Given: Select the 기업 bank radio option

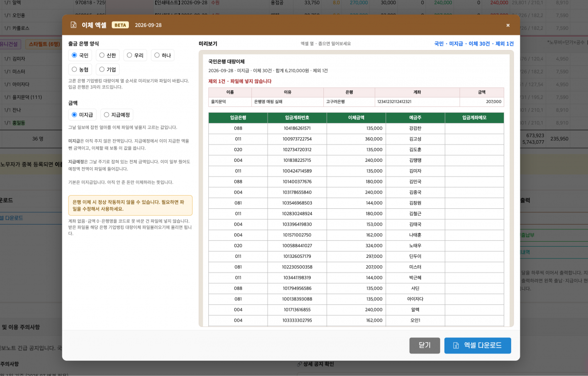Looking at the screenshot, I should [107, 70].
